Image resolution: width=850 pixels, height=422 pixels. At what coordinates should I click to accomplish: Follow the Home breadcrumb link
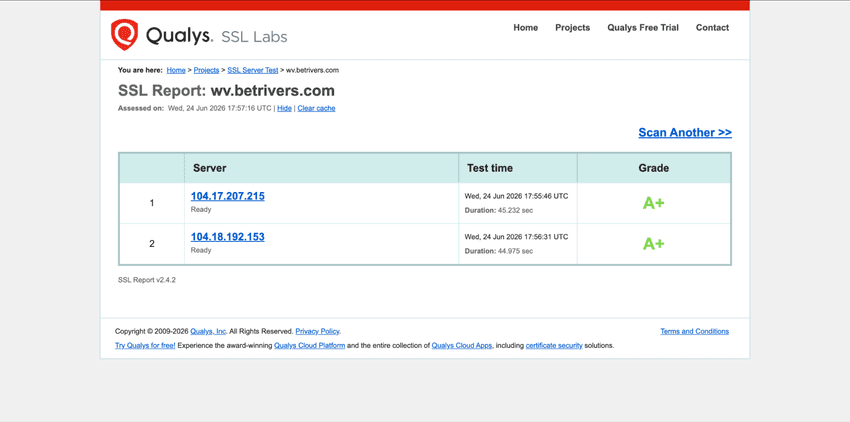click(176, 71)
